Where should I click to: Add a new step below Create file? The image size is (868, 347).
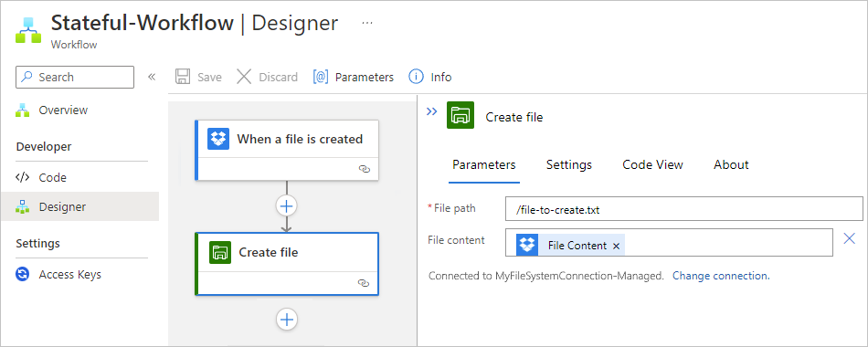[x=286, y=320]
